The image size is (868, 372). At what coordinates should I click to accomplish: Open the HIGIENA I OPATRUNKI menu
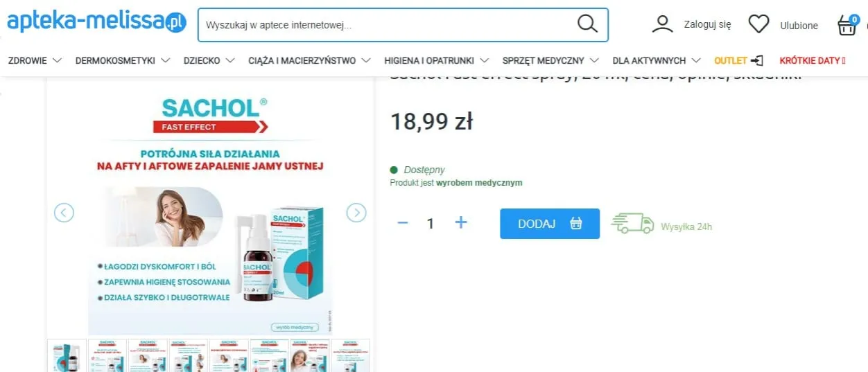[x=436, y=60]
